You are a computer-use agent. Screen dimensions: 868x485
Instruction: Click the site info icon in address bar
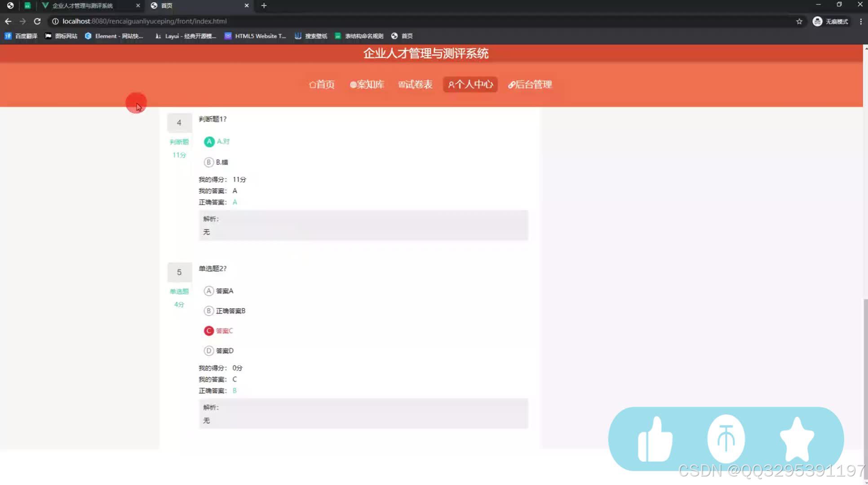click(55, 21)
